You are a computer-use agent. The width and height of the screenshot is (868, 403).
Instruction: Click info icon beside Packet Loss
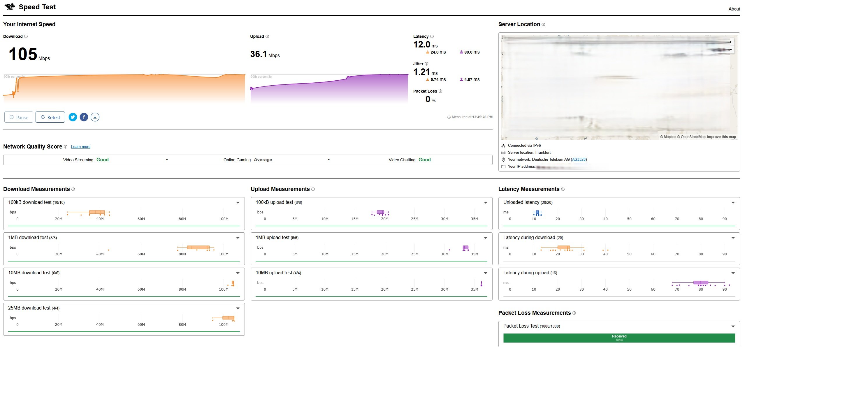coord(440,91)
